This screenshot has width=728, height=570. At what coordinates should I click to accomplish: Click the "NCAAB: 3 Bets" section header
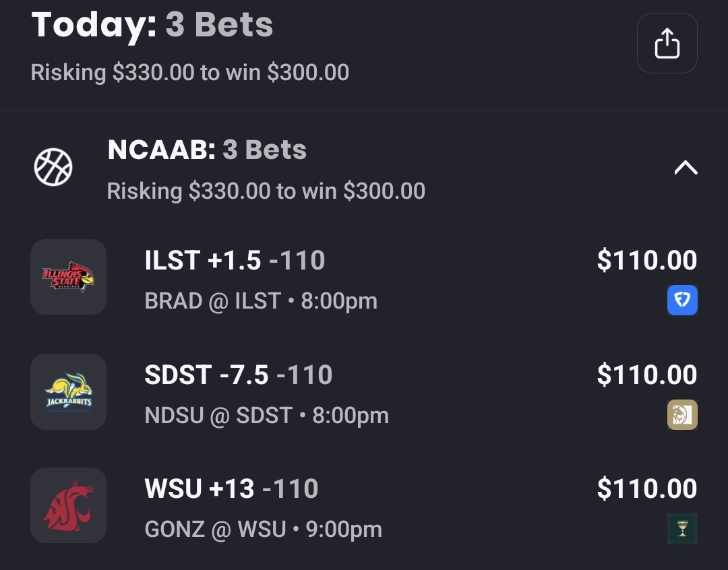[207, 150]
